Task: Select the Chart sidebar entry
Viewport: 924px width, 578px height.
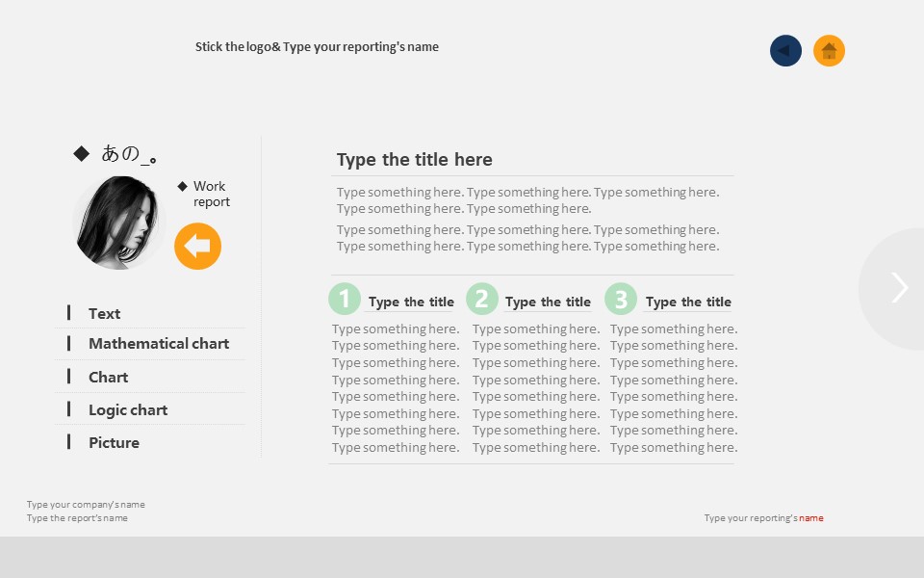Action: coord(108,378)
